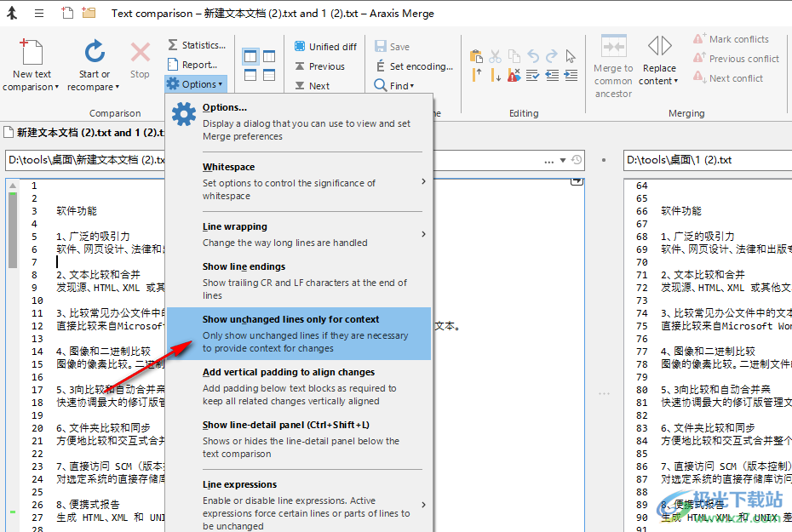Viewport: 792px width, 532px height.
Task: Toggle Unified diff view
Action: 325,47
